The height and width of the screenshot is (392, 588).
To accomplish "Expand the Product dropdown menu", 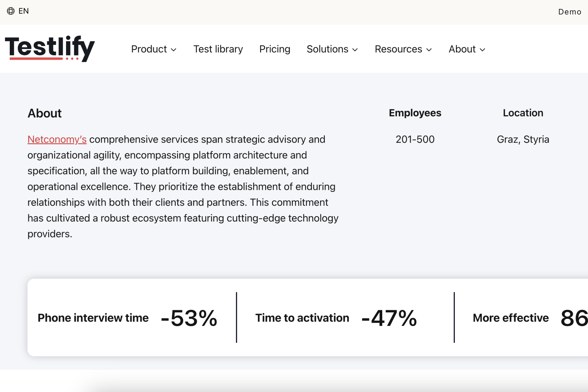I will tap(154, 49).
